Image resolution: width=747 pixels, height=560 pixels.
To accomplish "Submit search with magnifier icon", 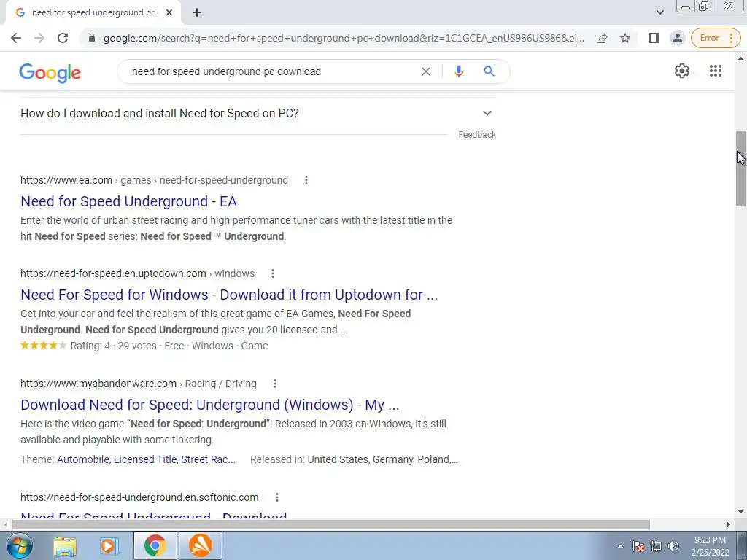I will click(489, 71).
